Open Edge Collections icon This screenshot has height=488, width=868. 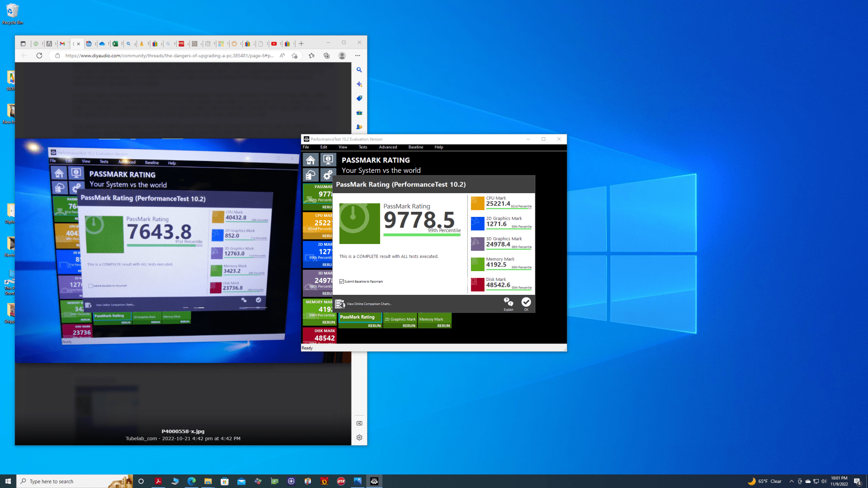326,55
